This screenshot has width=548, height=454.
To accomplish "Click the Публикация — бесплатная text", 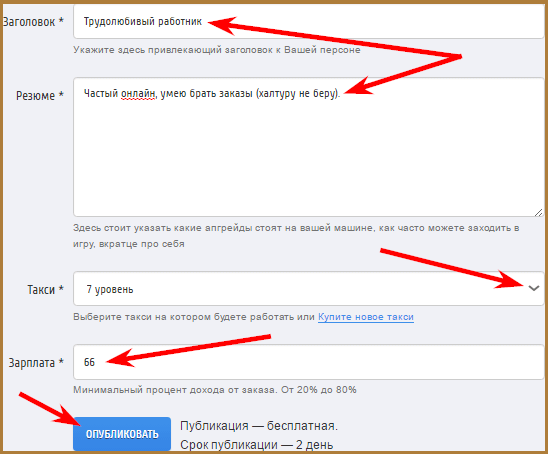I will (259, 426).
